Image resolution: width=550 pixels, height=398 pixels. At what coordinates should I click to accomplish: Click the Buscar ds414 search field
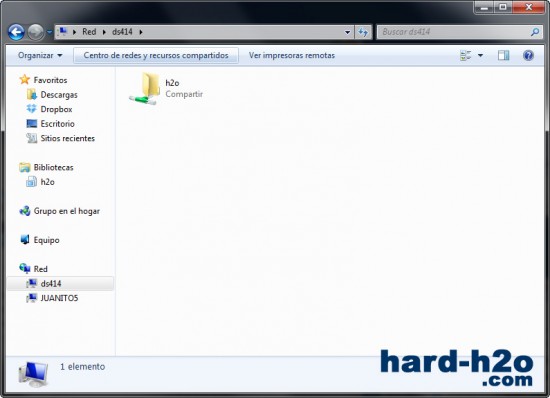point(455,32)
